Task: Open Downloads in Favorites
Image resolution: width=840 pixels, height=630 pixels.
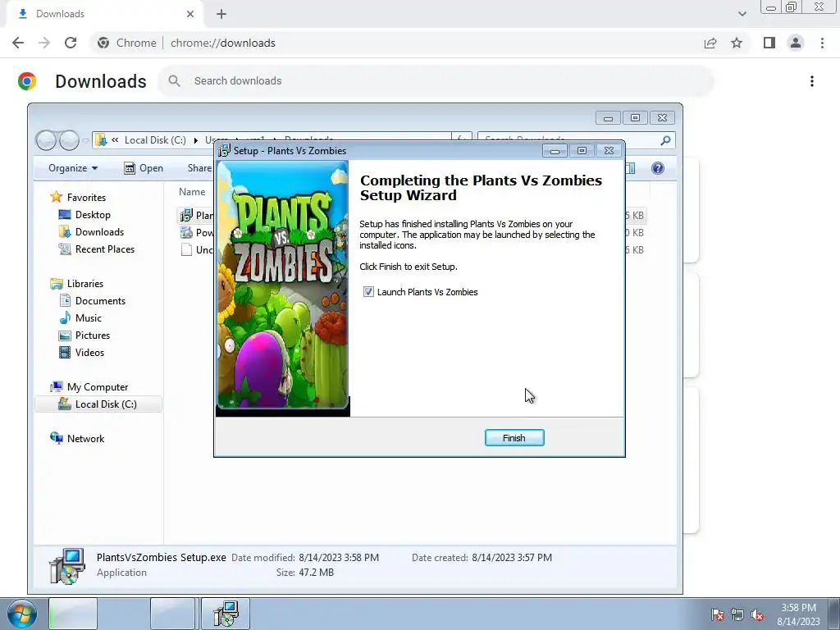Action: point(99,232)
